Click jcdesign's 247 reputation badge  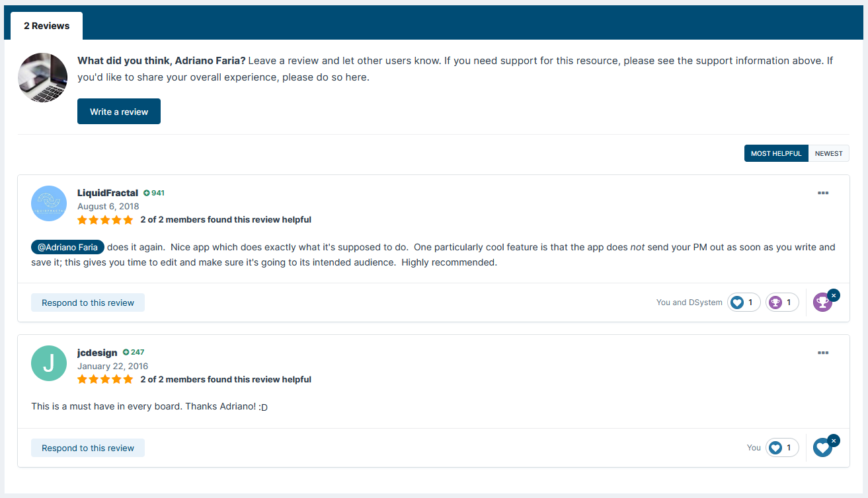click(x=134, y=352)
